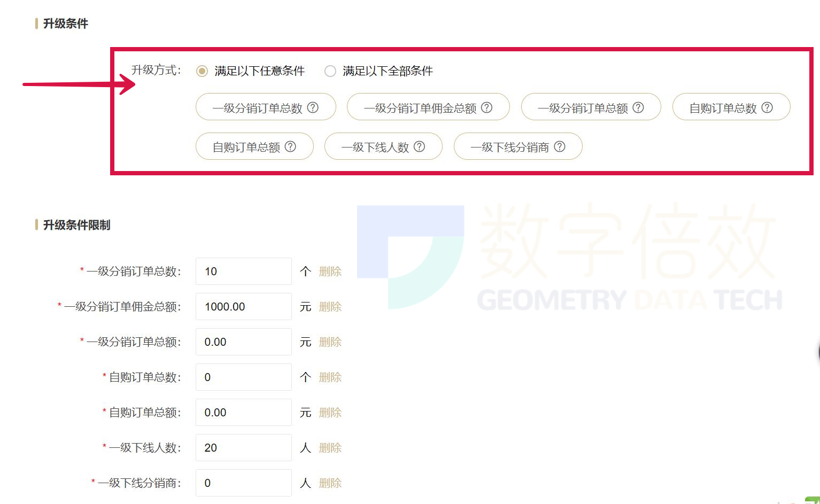Remove the 一级分销订单佣金总额 condition via 删除
The width and height of the screenshot is (820, 504).
(x=330, y=306)
